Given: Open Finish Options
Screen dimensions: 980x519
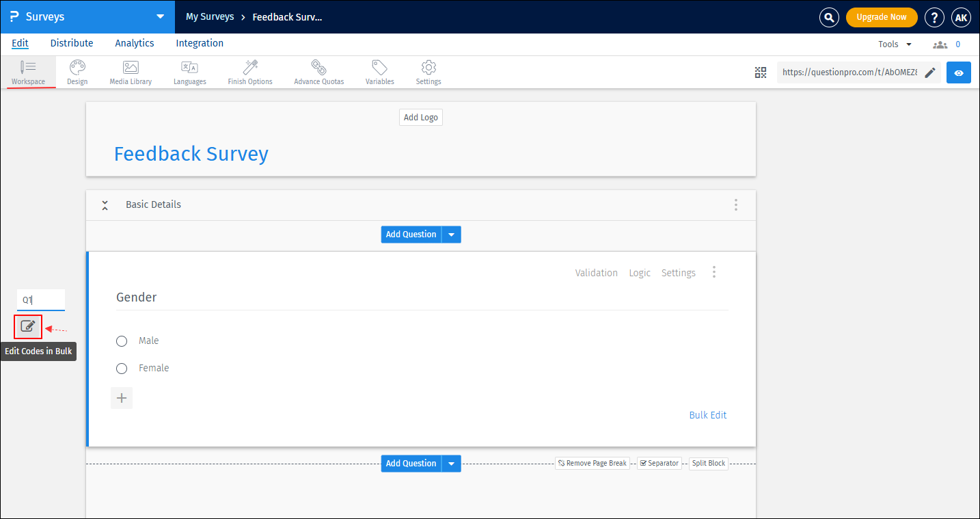Looking at the screenshot, I should [249, 72].
